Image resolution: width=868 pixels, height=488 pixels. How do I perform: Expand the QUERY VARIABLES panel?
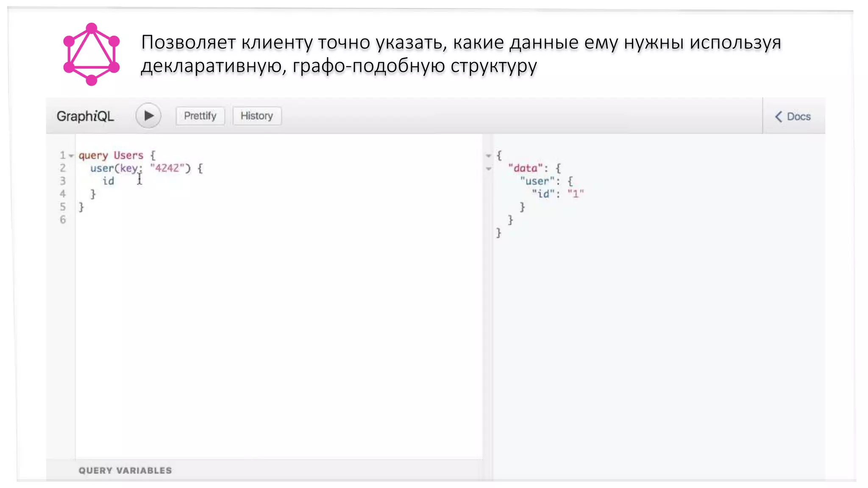tap(125, 471)
